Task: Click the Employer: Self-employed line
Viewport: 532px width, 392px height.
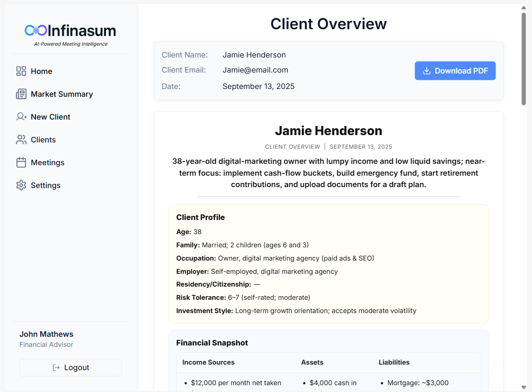Action: 257,272
